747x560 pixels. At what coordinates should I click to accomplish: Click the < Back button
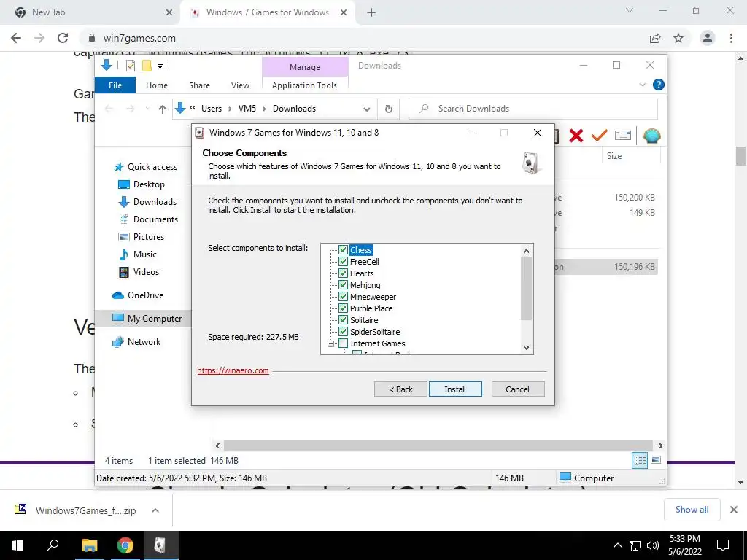click(x=400, y=389)
